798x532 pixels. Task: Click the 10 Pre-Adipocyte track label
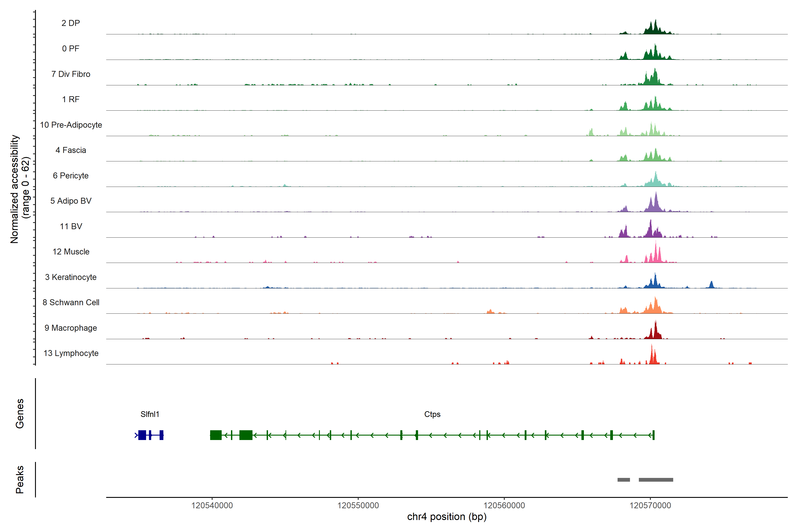click(71, 125)
